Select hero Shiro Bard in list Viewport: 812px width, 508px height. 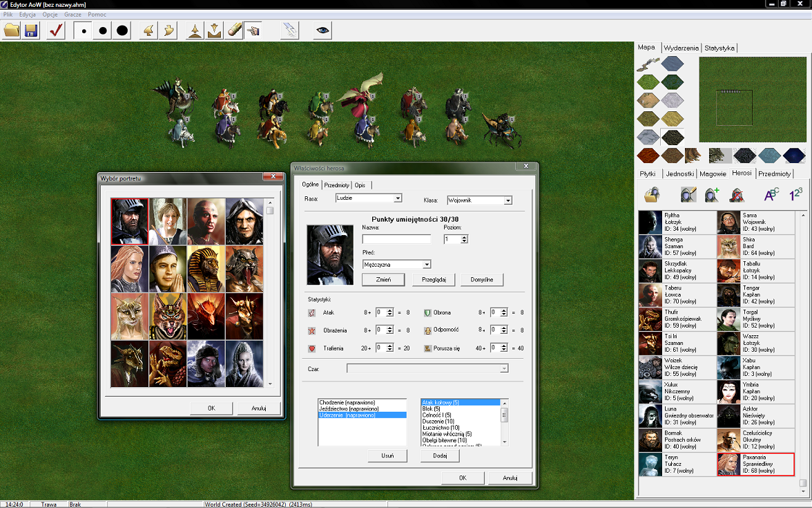[x=755, y=247]
